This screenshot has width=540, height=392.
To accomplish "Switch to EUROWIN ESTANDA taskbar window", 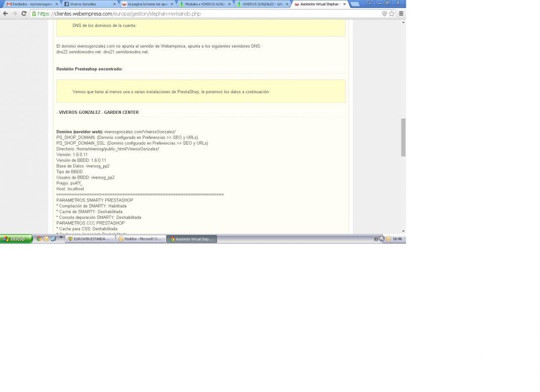I will click(x=90, y=239).
